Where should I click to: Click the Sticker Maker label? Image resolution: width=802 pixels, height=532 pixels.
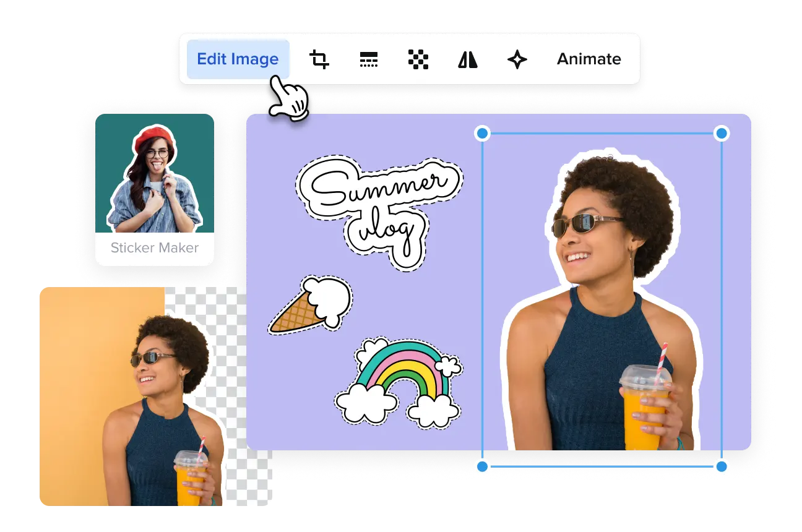point(154,248)
